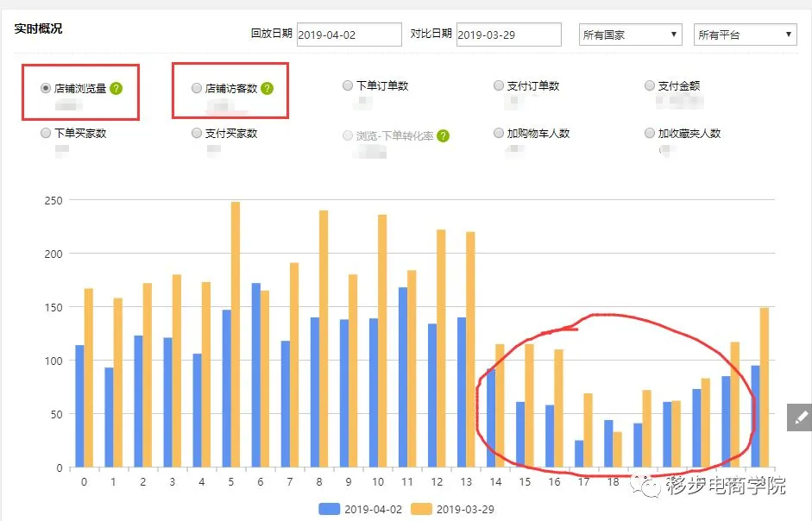Click the 对比日期 date field
This screenshot has width=812, height=521.
tap(508, 35)
